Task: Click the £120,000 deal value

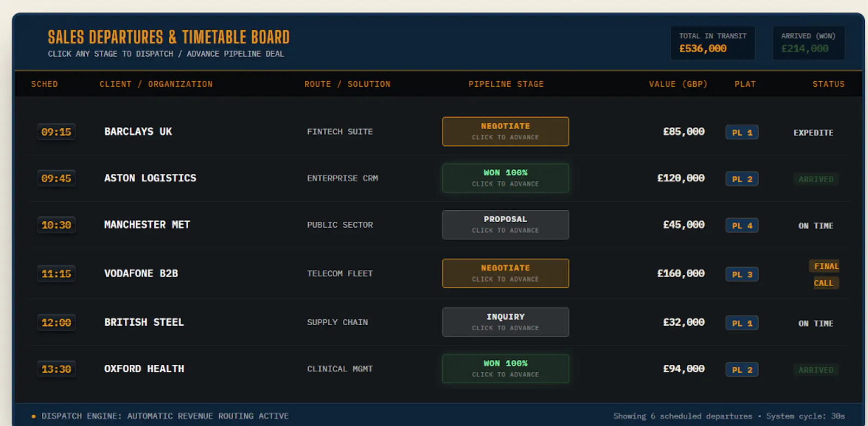Action: (x=681, y=178)
